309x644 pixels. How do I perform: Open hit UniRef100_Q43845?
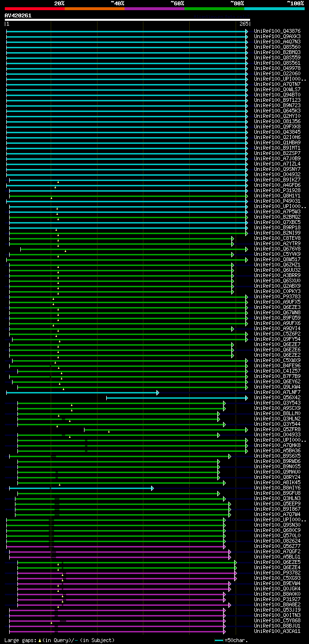(x=277, y=132)
